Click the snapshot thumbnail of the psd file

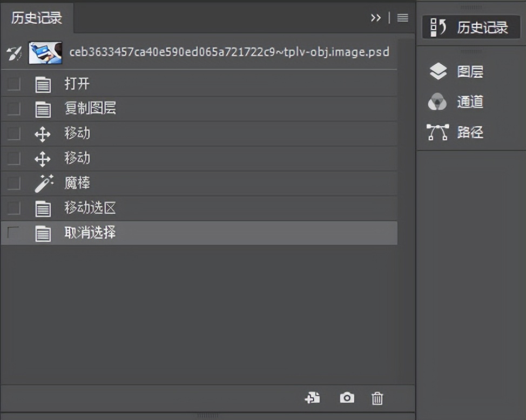45,52
